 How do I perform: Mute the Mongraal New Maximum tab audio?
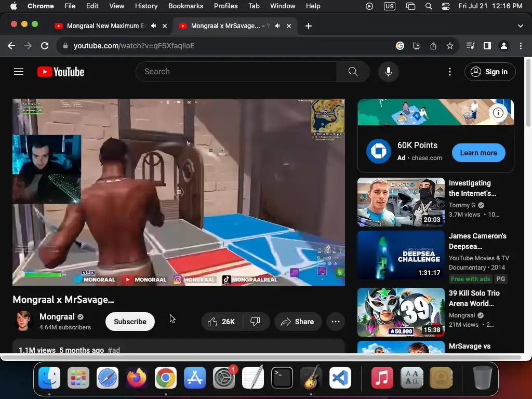tap(154, 26)
